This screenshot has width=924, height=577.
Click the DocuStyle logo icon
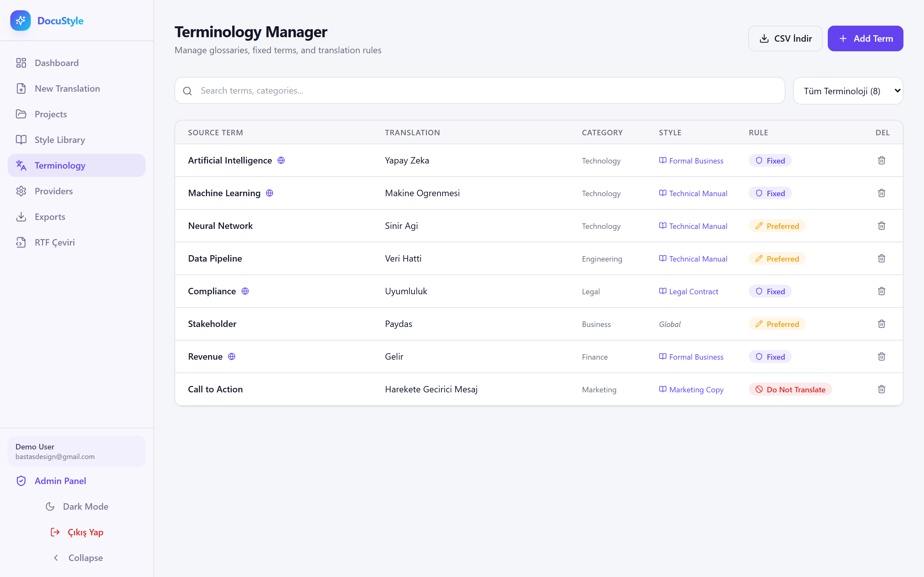[21, 21]
